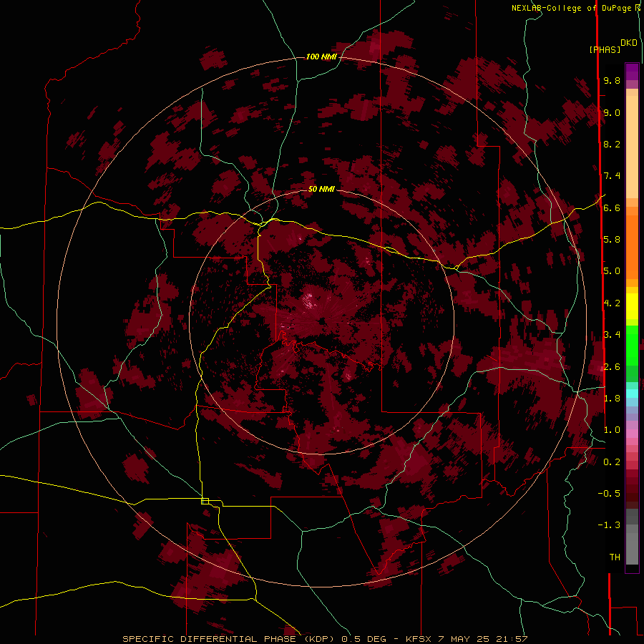The height and width of the screenshot is (644, 644).
Task: Click the "TH" threshold legend label
Action: [615, 557]
